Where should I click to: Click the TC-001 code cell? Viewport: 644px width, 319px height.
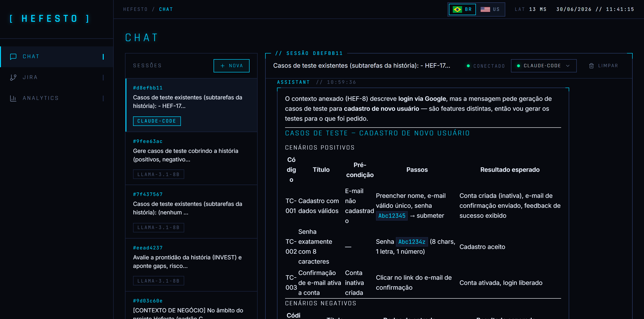291,206
